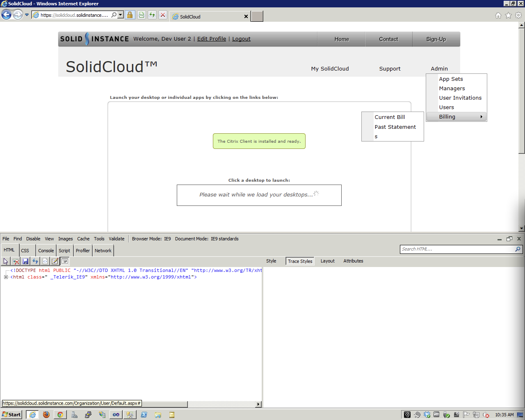
Task: Select App Sets from Admin menu
Action: tap(457, 79)
